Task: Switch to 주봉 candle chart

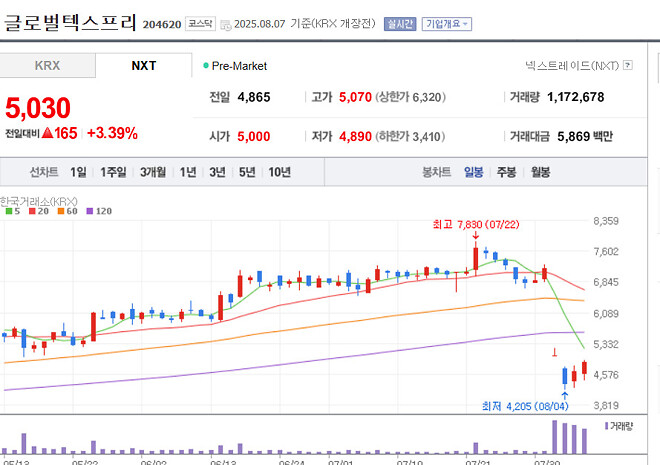Action: point(506,172)
